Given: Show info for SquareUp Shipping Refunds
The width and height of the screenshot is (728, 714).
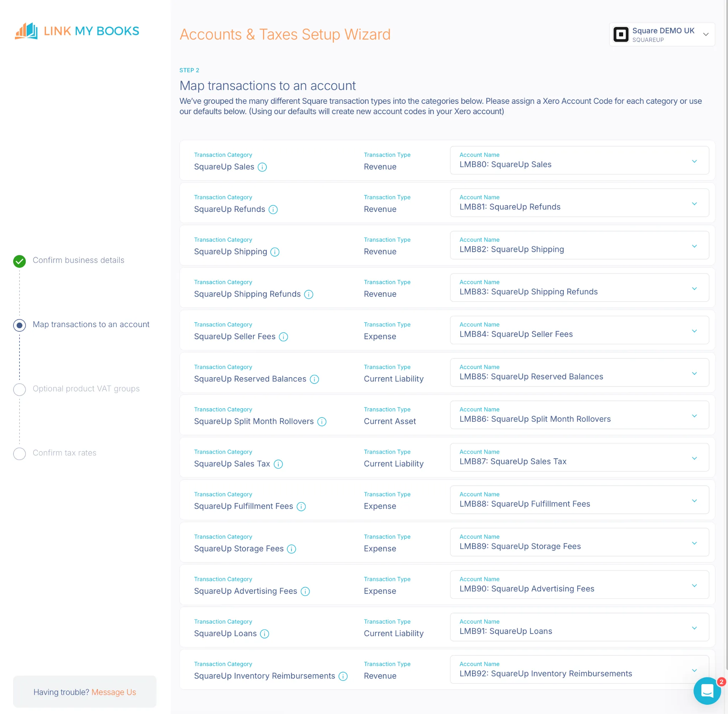Looking at the screenshot, I should (309, 294).
